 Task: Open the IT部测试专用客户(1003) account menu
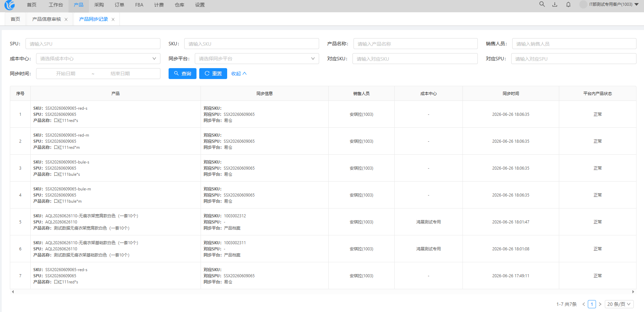point(610,4)
